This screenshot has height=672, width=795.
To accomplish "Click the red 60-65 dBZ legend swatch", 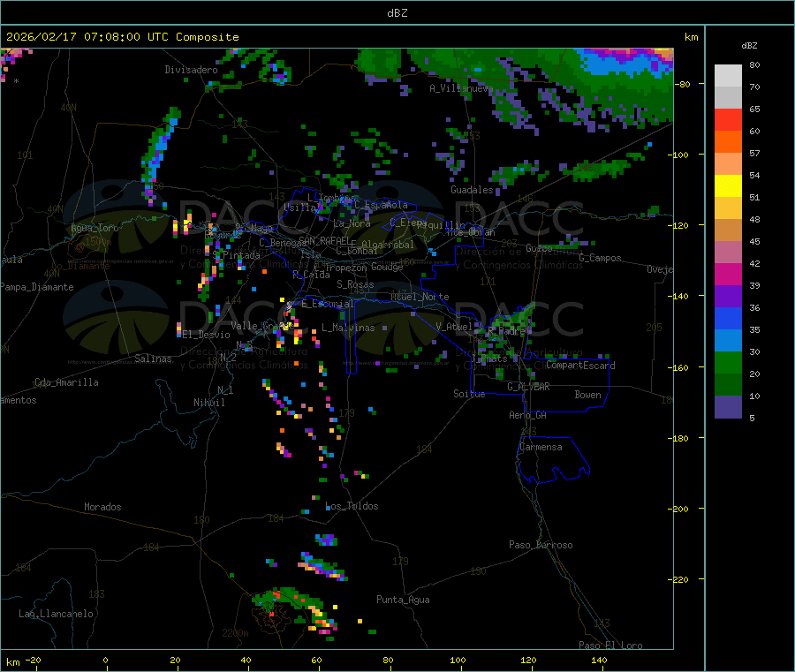I will pos(728,119).
